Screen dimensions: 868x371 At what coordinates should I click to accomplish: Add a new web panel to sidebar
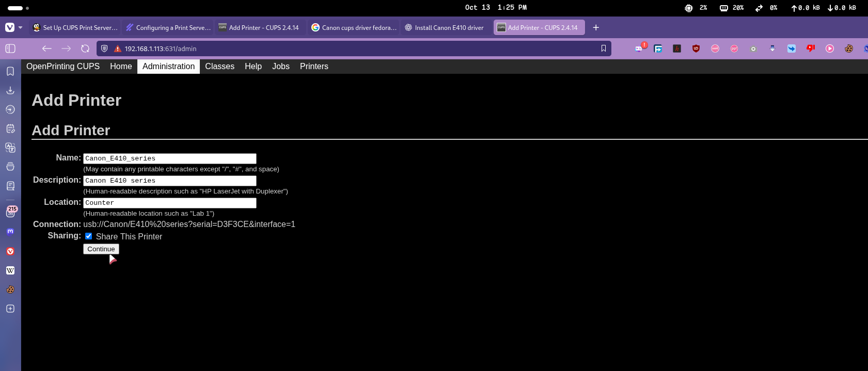point(10,309)
